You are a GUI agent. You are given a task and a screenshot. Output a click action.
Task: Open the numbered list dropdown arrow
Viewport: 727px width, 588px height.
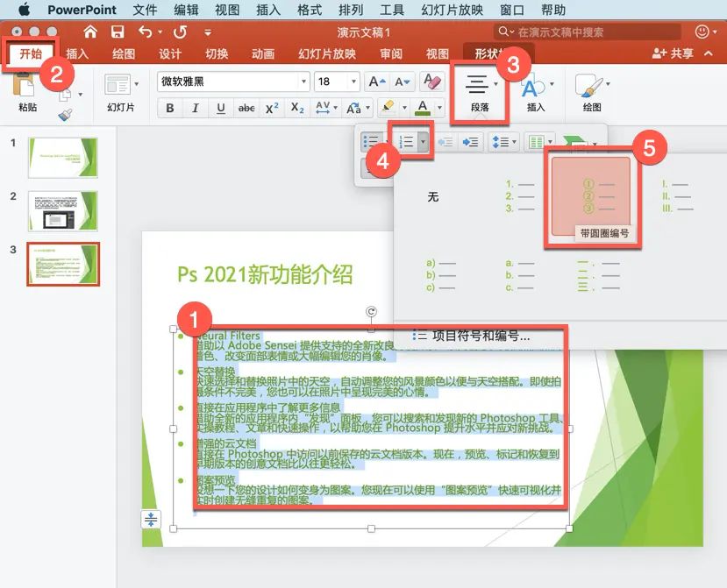point(423,141)
